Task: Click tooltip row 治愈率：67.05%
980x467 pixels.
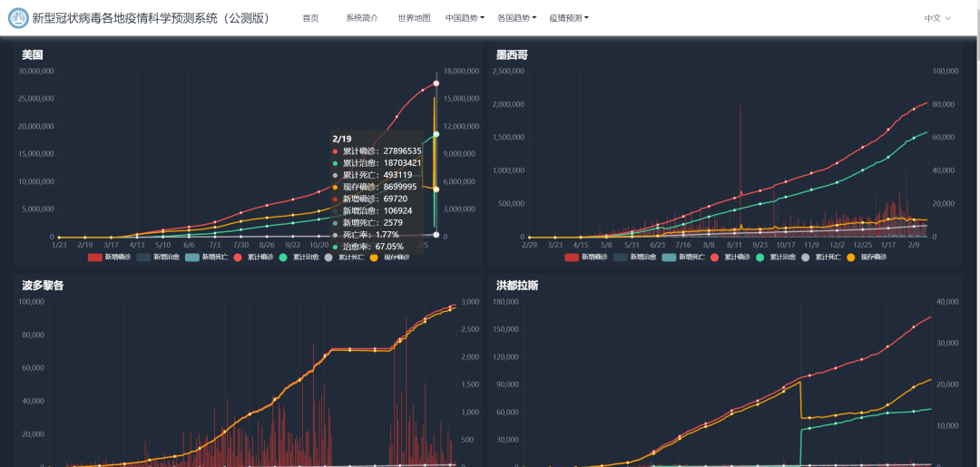Action: 368,246
